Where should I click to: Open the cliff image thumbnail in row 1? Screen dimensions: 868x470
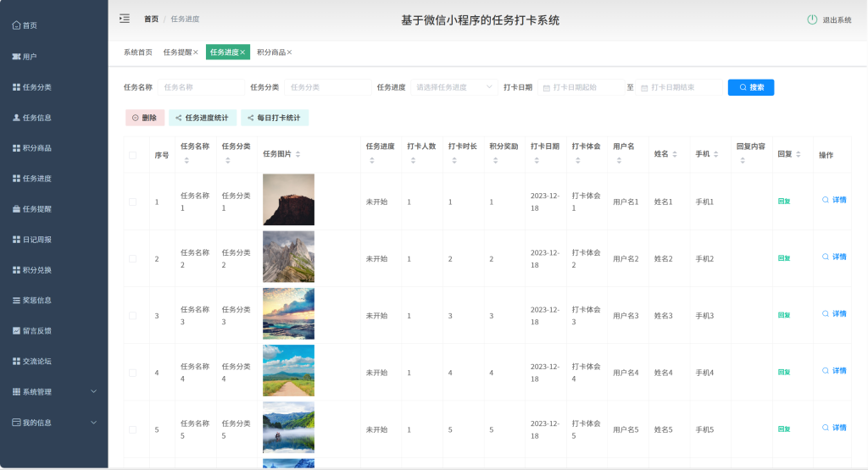pyautogui.click(x=288, y=200)
